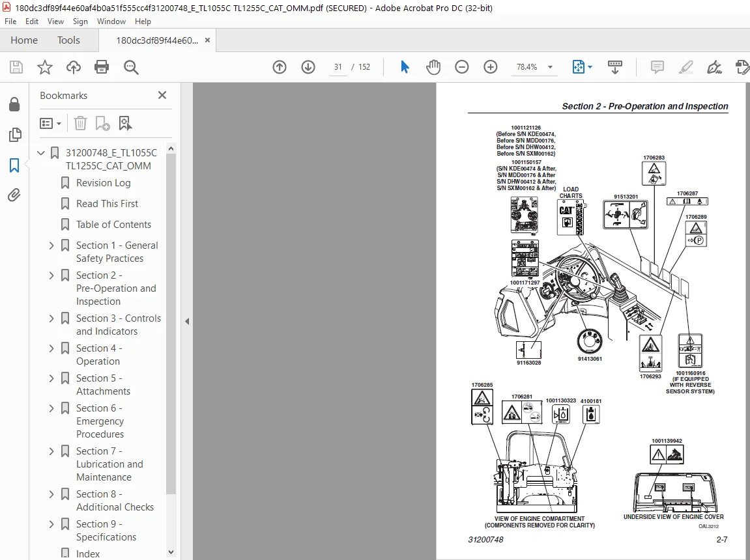Expand Section 5 - Attachments bookmark
Screen dimensions: 750x560
click(x=51, y=378)
